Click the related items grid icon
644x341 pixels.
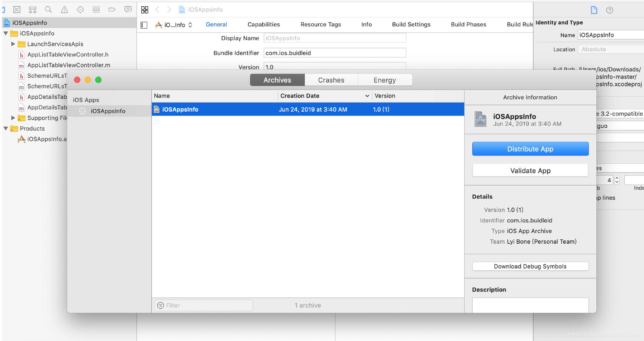click(145, 10)
